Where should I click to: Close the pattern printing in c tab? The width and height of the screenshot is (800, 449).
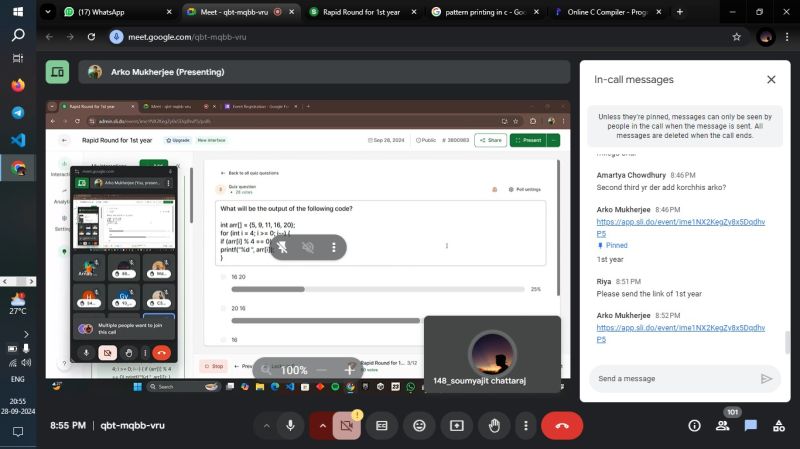click(536, 12)
